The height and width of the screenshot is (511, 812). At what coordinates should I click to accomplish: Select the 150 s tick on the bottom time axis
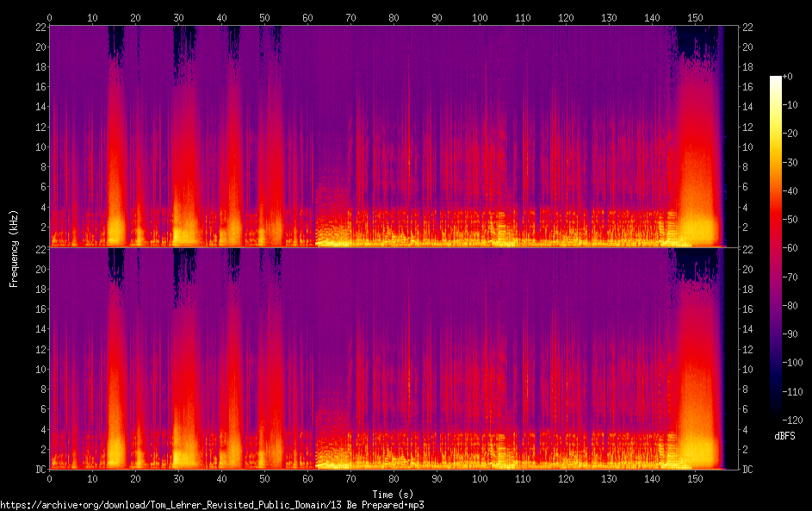695,479
